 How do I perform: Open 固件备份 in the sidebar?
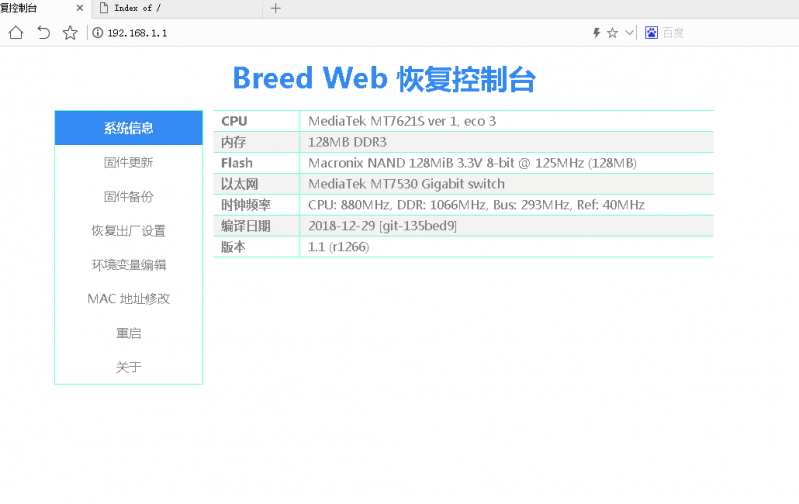[128, 197]
